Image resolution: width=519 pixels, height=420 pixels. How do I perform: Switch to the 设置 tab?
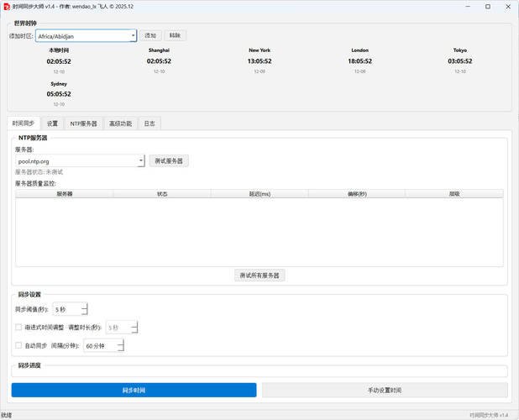click(52, 123)
